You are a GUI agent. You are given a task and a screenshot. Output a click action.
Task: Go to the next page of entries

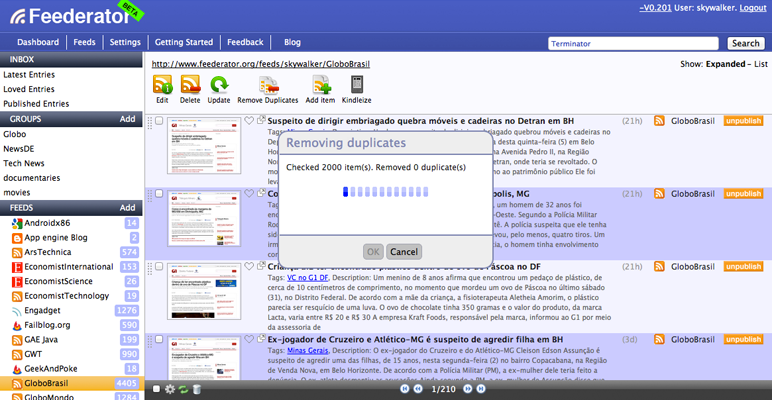[x=468, y=389]
